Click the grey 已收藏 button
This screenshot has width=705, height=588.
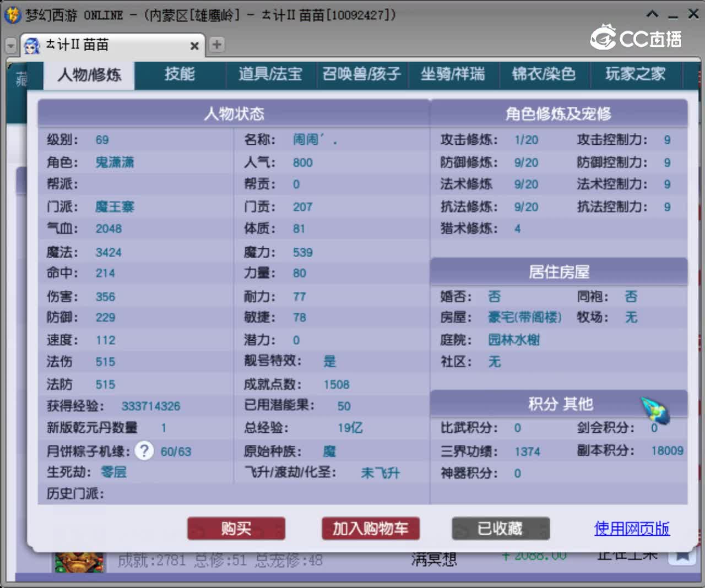[x=501, y=529]
